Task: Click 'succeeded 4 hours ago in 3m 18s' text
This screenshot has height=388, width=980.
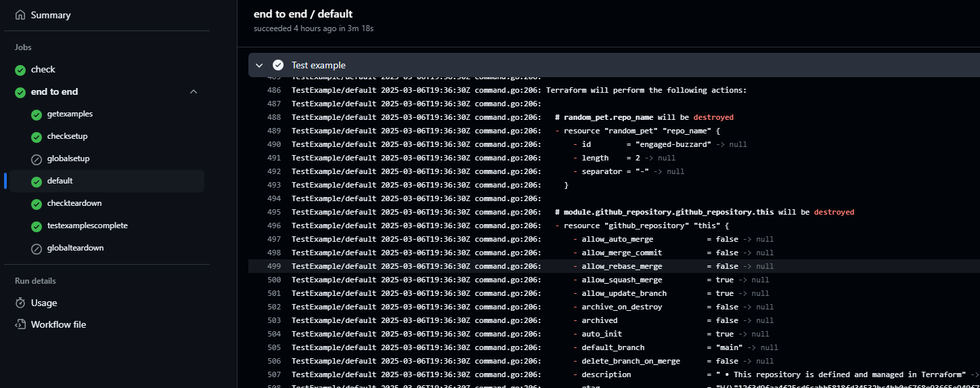Action: click(x=313, y=28)
